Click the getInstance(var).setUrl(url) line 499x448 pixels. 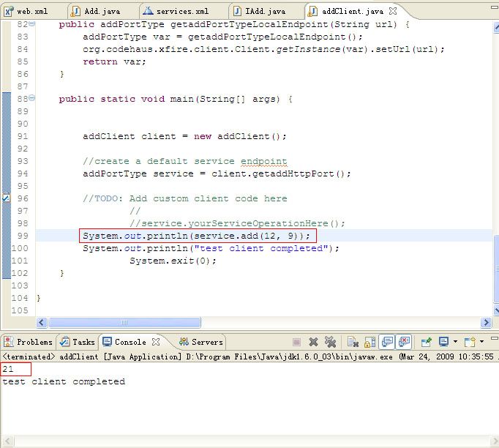(x=263, y=49)
